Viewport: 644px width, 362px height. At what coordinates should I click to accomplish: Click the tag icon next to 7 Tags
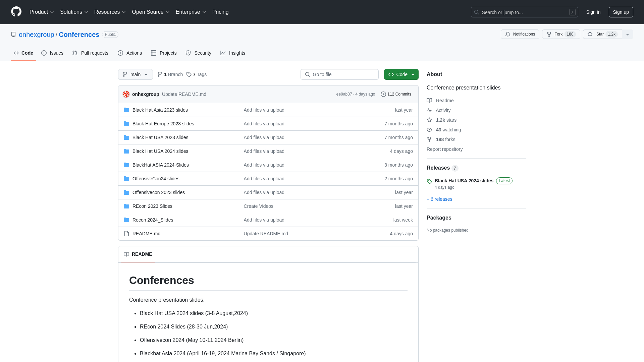tap(189, 74)
